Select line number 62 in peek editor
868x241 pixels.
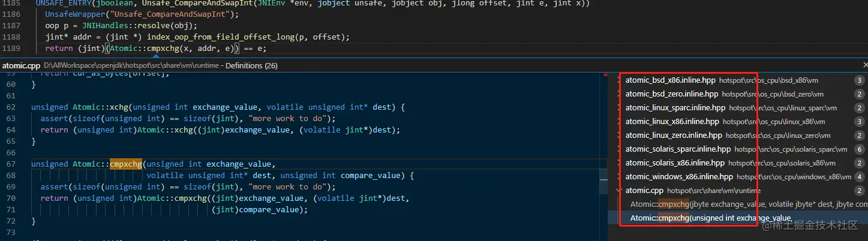pyautogui.click(x=10, y=107)
